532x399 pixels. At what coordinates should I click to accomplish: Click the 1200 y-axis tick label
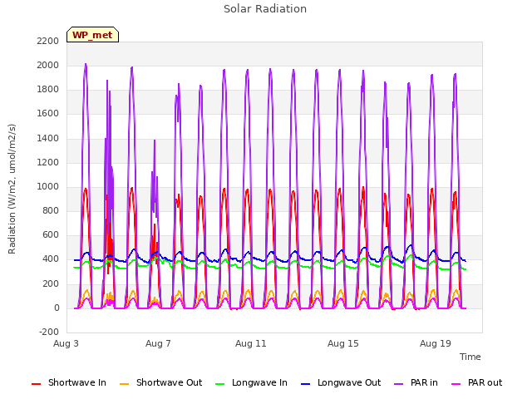(48, 163)
